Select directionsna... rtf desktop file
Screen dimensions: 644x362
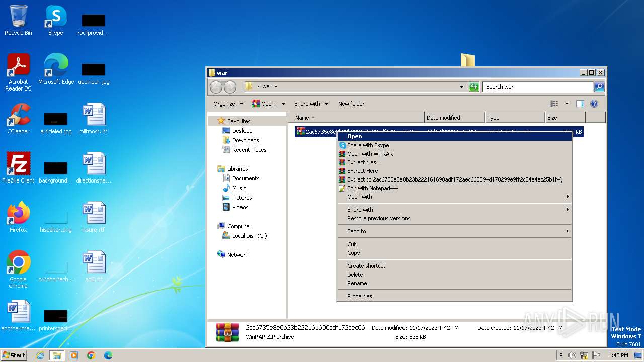(x=94, y=168)
